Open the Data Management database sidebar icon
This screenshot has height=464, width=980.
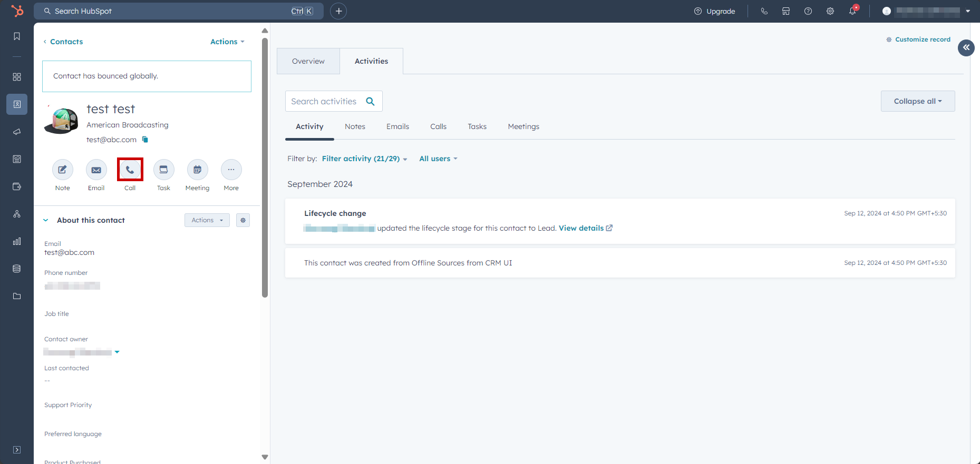[17, 269]
